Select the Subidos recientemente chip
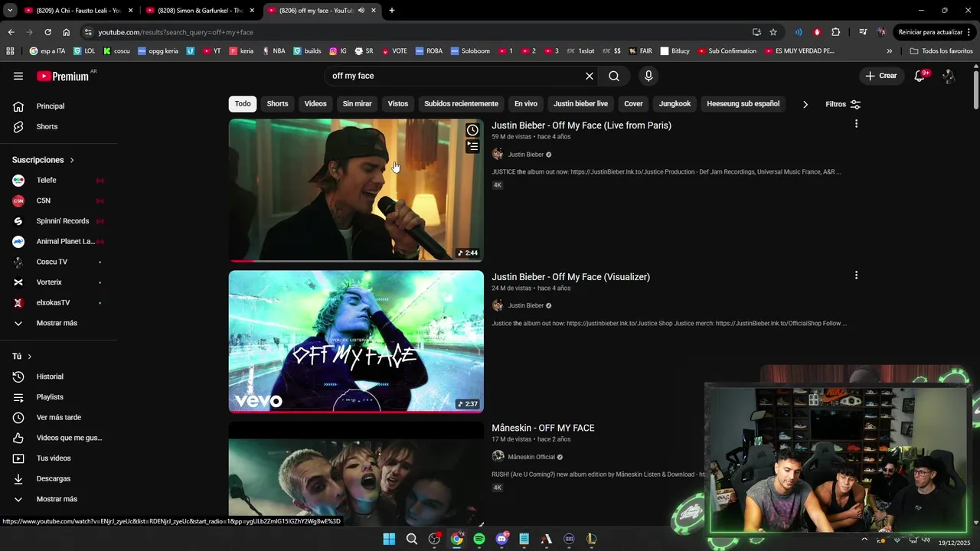Image resolution: width=980 pixels, height=551 pixels. pos(461,103)
